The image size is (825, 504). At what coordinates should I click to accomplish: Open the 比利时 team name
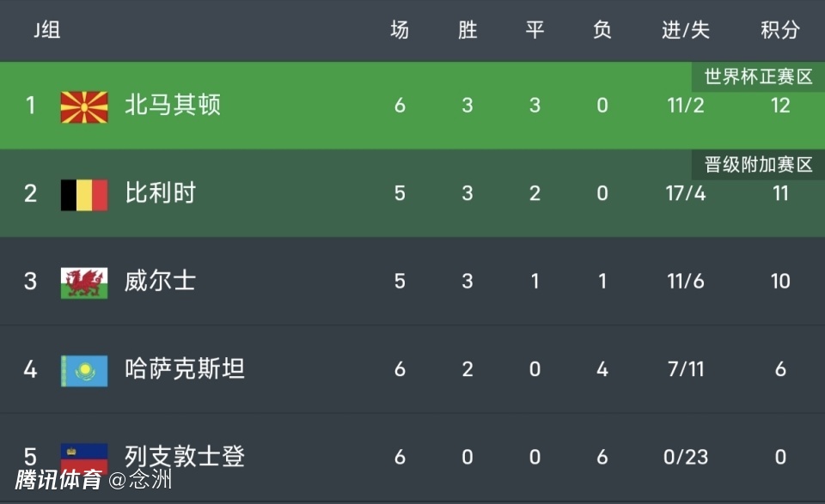[161, 193]
